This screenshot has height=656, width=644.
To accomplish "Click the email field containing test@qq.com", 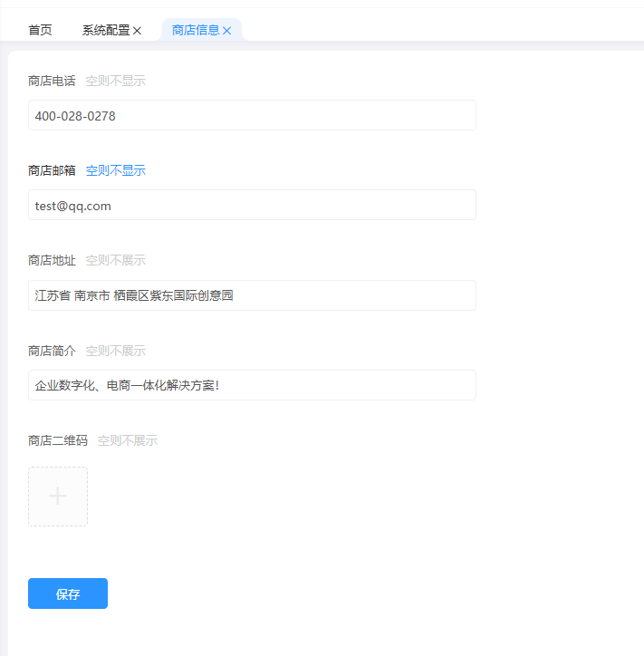I will click(252, 206).
